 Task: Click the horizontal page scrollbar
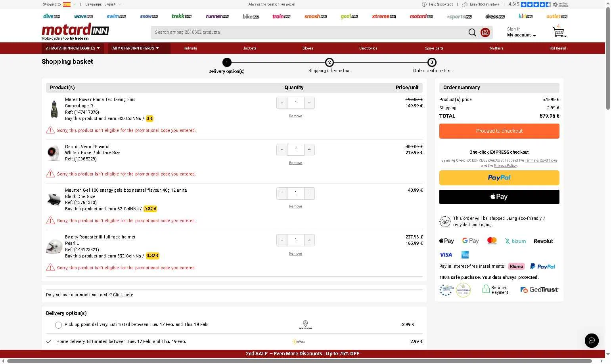pyautogui.click(x=299, y=361)
